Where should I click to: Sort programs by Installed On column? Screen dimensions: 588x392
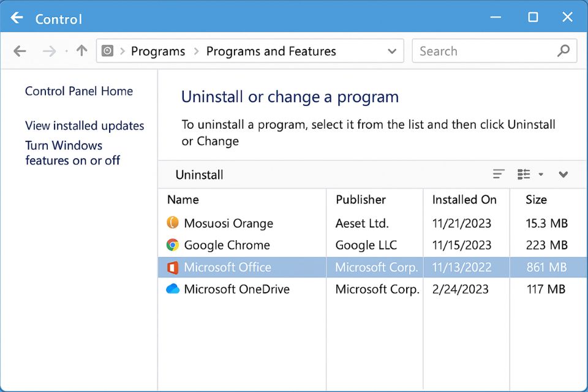point(464,200)
